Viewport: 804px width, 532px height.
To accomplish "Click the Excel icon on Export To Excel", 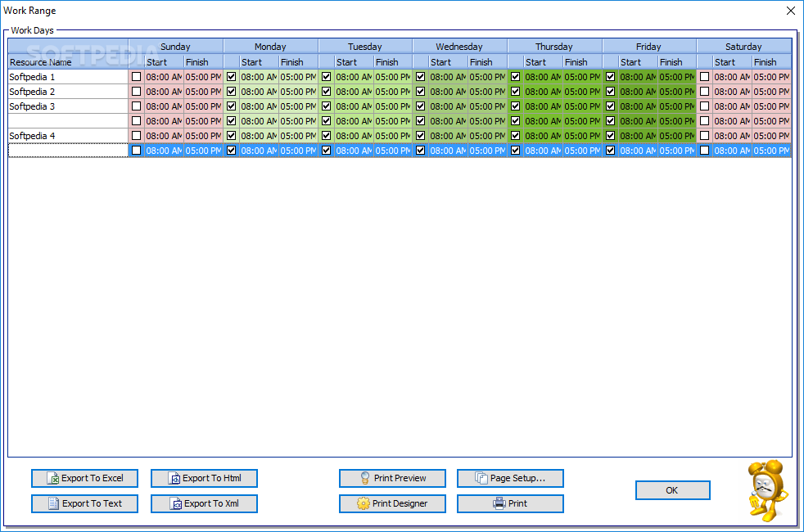I will coord(53,478).
